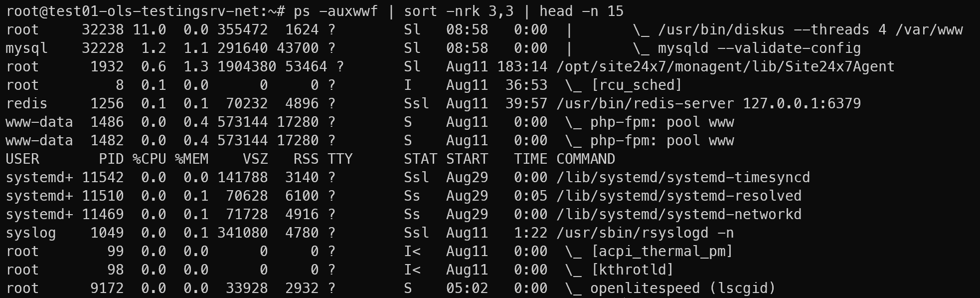
Task: Select the rsyslogd -n command text
Action: pos(645,233)
